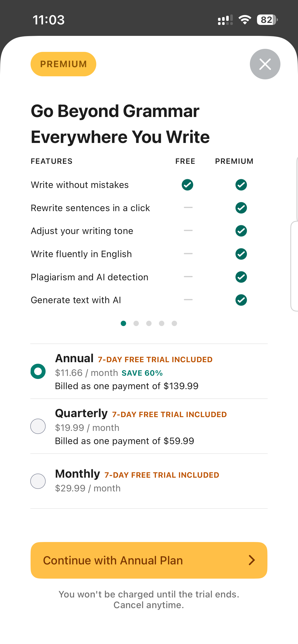Screen dimensions: 298x644
Task: Choose the Monthly plan radio button
Action: [x=38, y=481]
